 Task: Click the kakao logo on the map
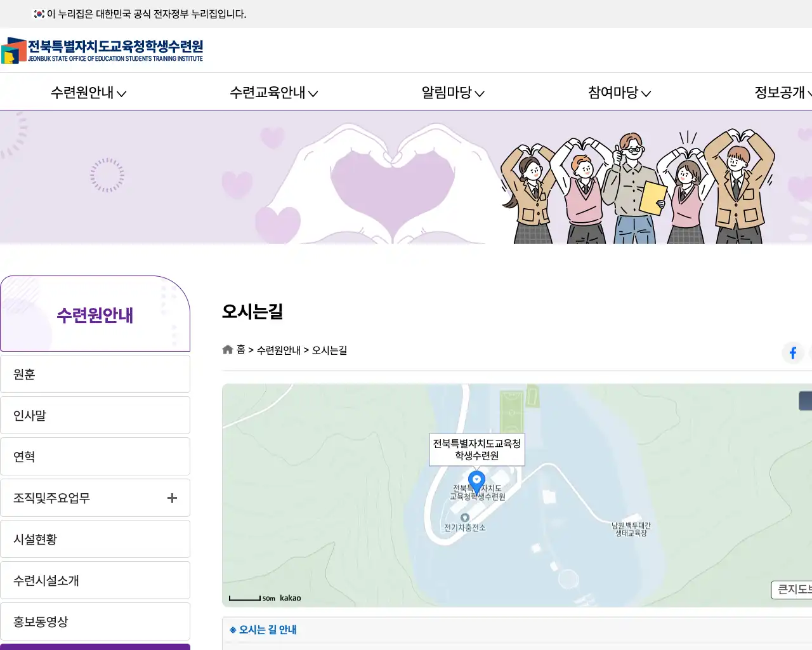pyautogui.click(x=291, y=597)
